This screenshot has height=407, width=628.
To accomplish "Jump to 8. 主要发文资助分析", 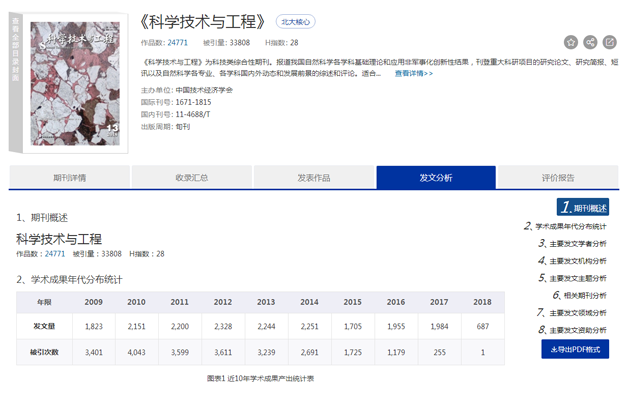I will click(x=572, y=330).
